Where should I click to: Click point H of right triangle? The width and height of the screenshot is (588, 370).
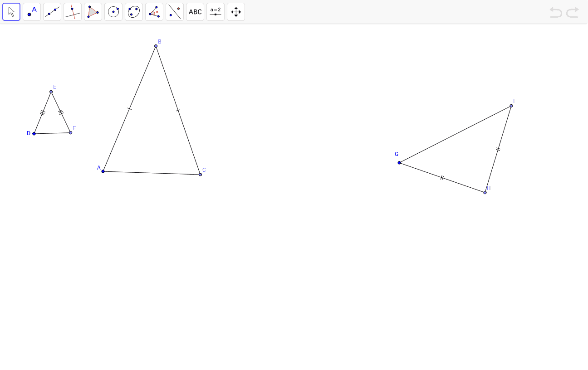(x=485, y=193)
